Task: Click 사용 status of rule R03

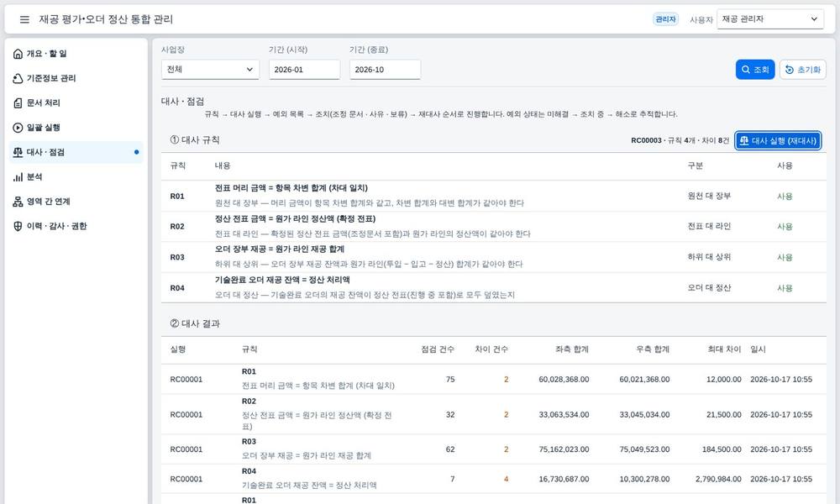Action: (x=785, y=257)
